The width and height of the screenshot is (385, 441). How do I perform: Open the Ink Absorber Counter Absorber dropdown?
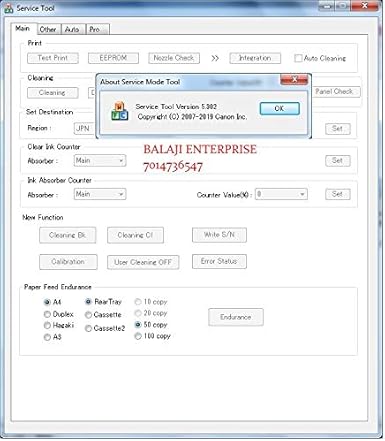[100, 194]
